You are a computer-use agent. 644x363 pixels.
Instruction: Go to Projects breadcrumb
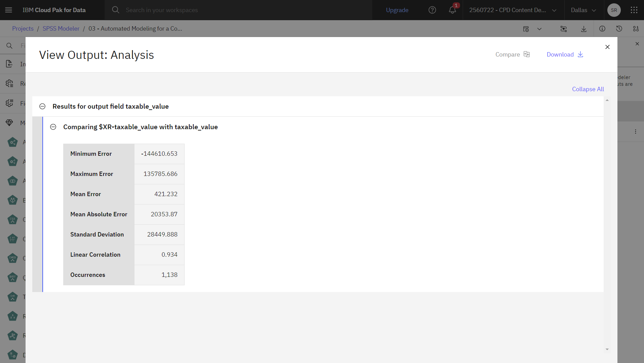click(x=23, y=29)
